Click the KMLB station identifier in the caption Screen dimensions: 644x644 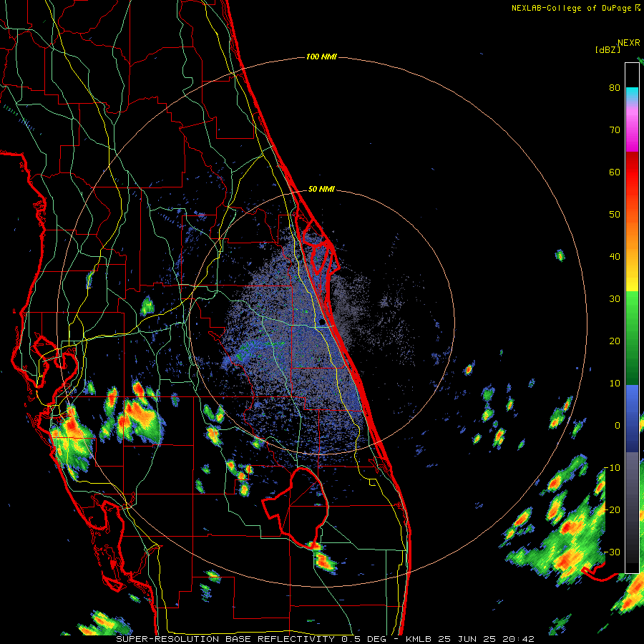[x=419, y=639]
